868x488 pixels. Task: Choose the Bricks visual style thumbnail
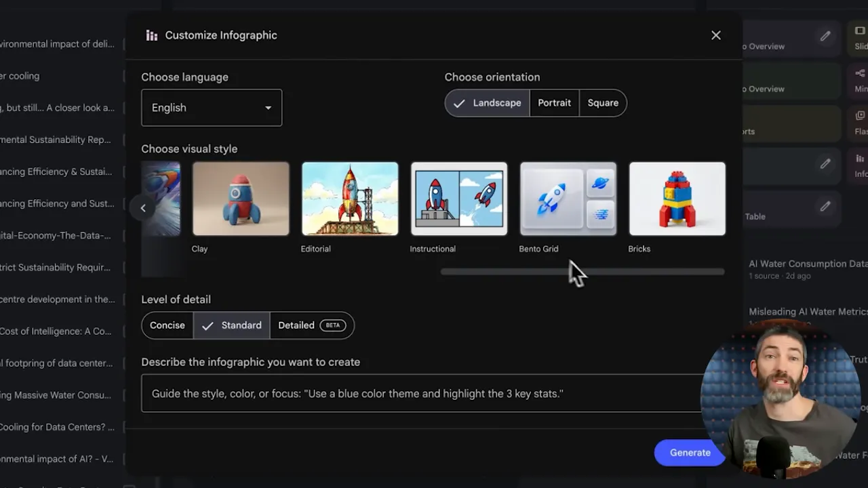click(x=677, y=199)
